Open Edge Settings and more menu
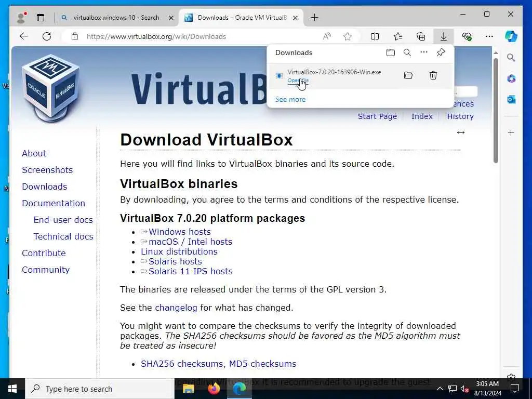Viewport: 532px width, 399px height. click(x=489, y=36)
